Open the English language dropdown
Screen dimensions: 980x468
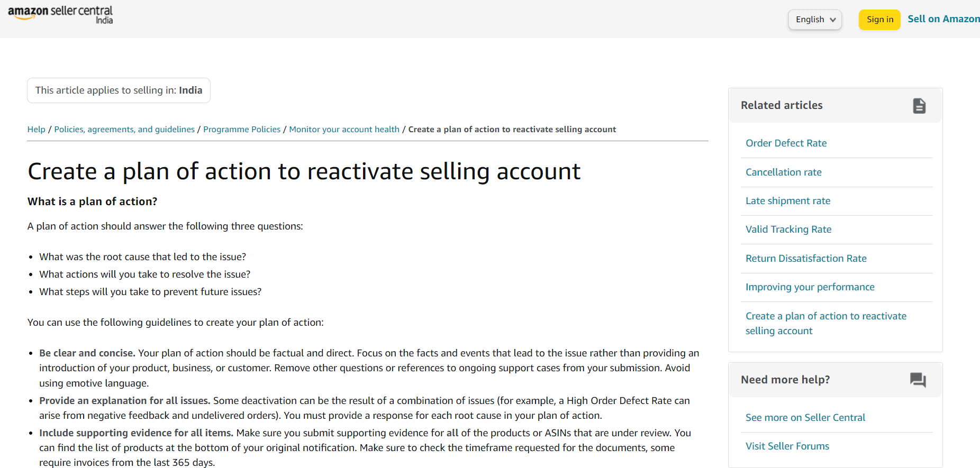815,20
